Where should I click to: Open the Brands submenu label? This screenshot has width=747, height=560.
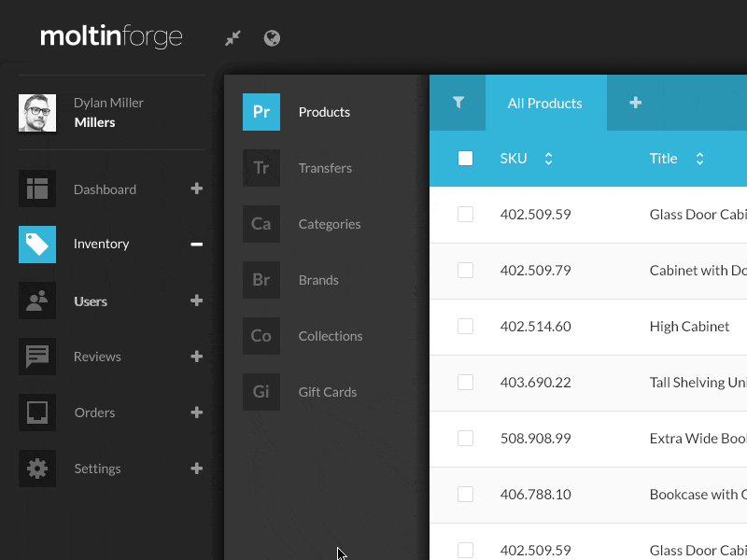[318, 280]
